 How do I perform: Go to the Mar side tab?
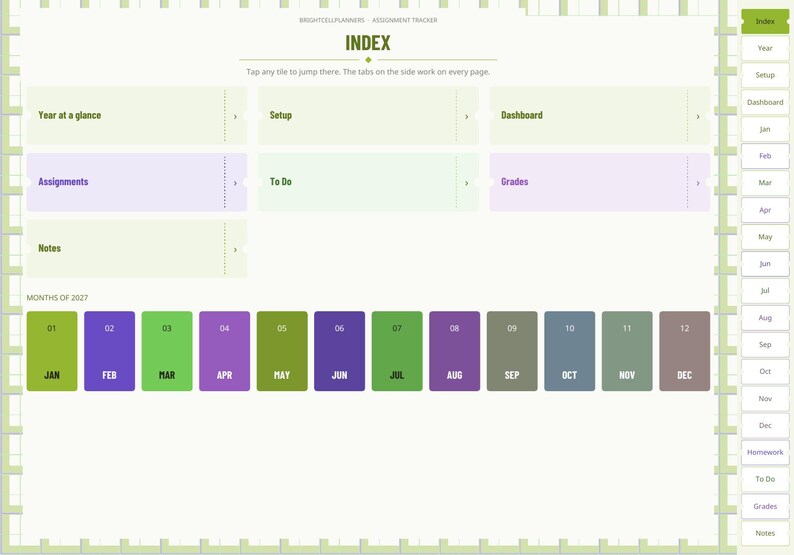tap(765, 183)
